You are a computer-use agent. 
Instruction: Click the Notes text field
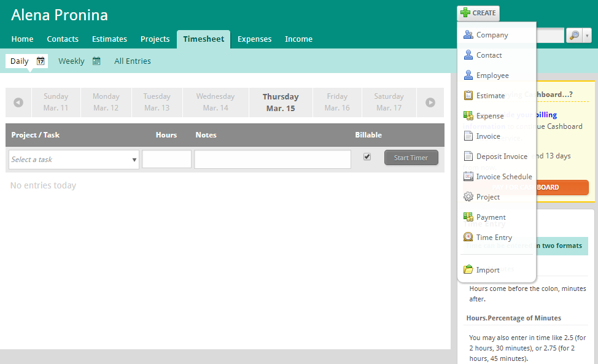coord(273,160)
